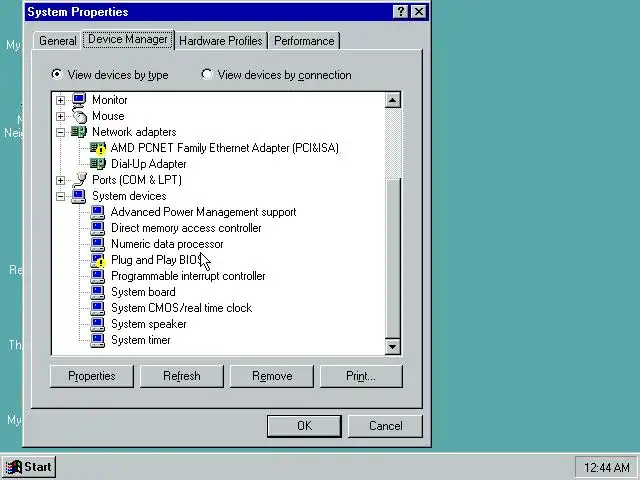Select "Programmable interrupt controller" text
The width and height of the screenshot is (640, 480).
188,276
